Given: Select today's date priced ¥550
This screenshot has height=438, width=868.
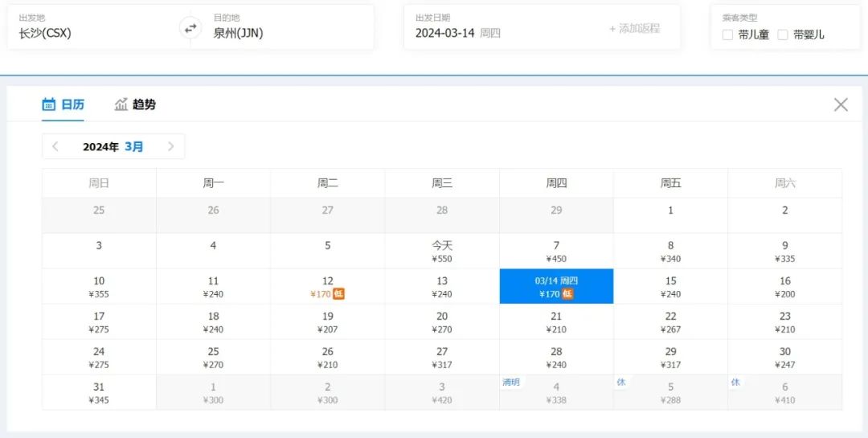Looking at the screenshot, I should [x=442, y=251].
